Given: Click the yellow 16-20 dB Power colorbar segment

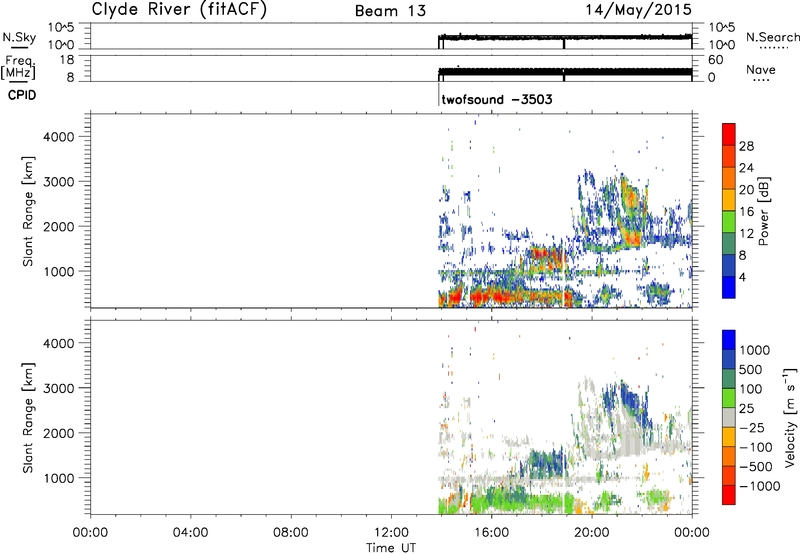Looking at the screenshot, I should 729,199.
